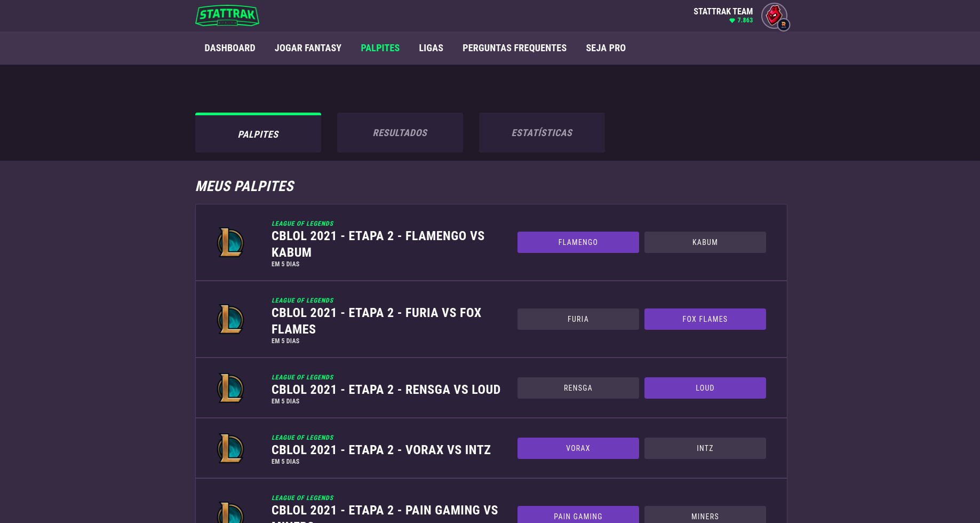Click League of Legends icon for Pain Gaming match
This screenshot has height=523, width=980.
tap(230, 512)
